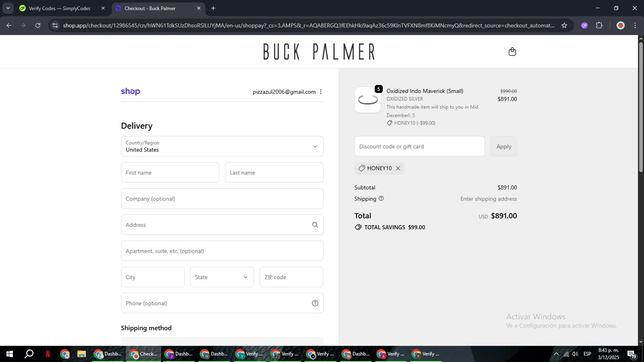The height and width of the screenshot is (362, 644).
Task: Click the address search magnifier icon
Action: pyautogui.click(x=315, y=225)
